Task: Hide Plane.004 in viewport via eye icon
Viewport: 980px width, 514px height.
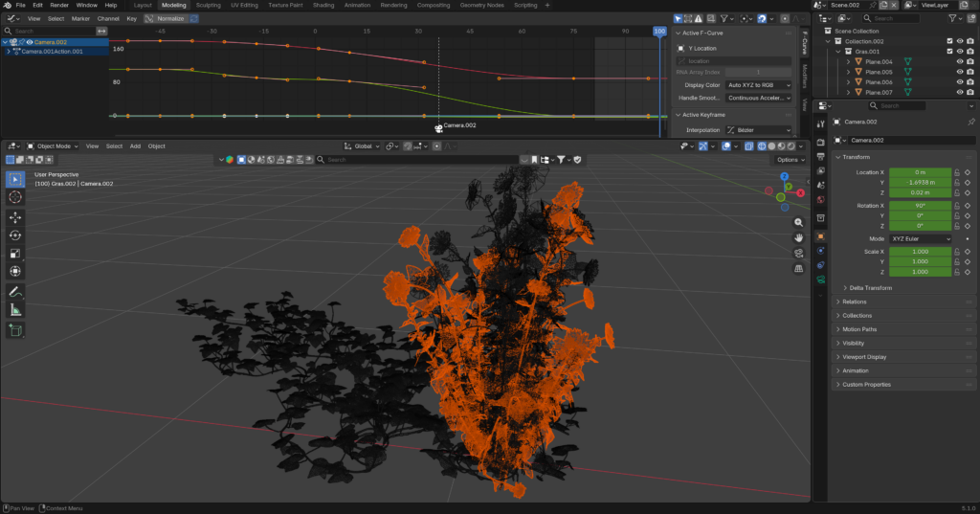Action: [x=960, y=62]
